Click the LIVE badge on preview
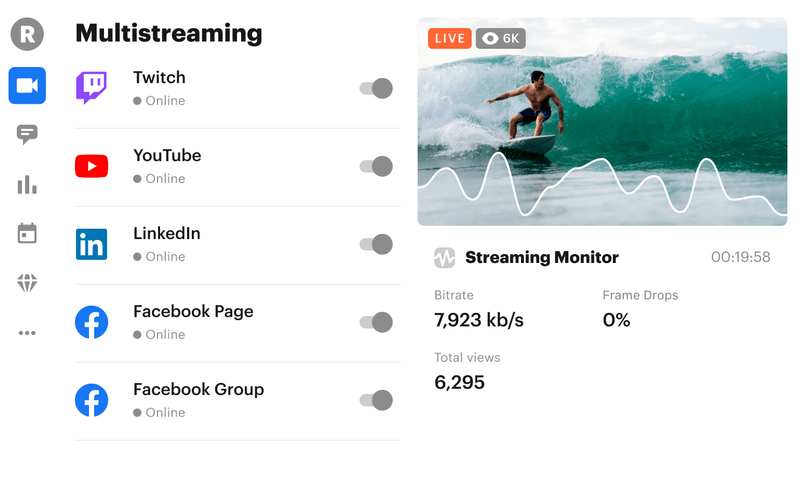800x500 pixels. click(449, 38)
